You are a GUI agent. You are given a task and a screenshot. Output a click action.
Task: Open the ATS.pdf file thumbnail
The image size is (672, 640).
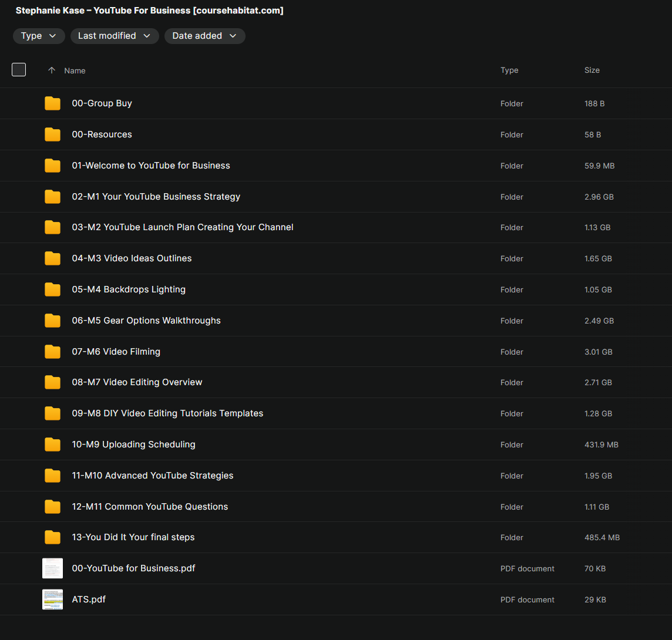point(52,599)
